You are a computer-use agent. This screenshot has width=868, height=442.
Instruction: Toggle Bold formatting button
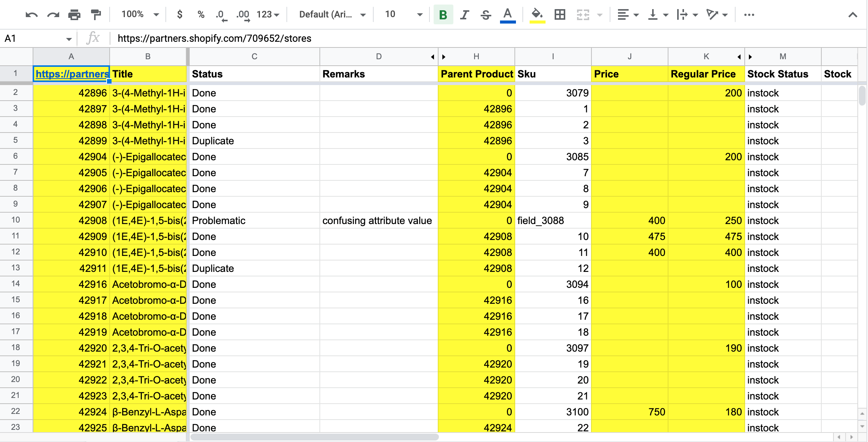click(443, 15)
